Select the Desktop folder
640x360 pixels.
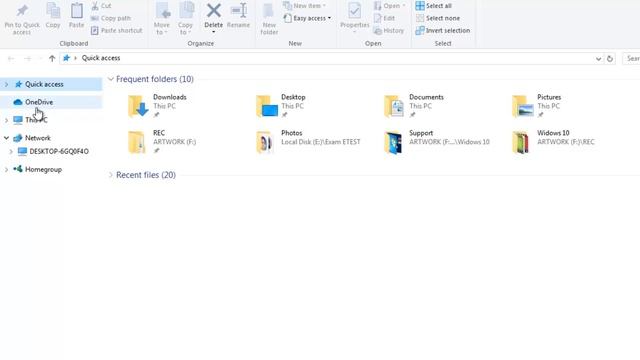click(x=282, y=106)
